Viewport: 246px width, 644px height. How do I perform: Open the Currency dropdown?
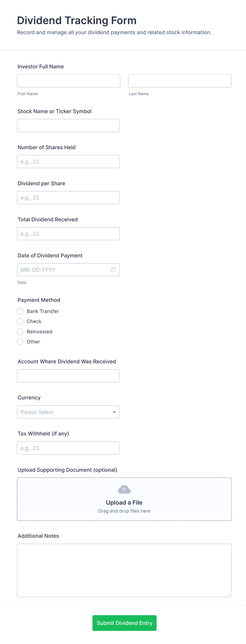coord(68,412)
